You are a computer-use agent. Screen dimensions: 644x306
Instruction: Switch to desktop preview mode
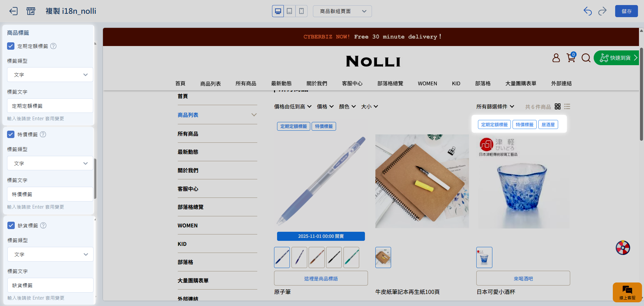[x=278, y=11]
